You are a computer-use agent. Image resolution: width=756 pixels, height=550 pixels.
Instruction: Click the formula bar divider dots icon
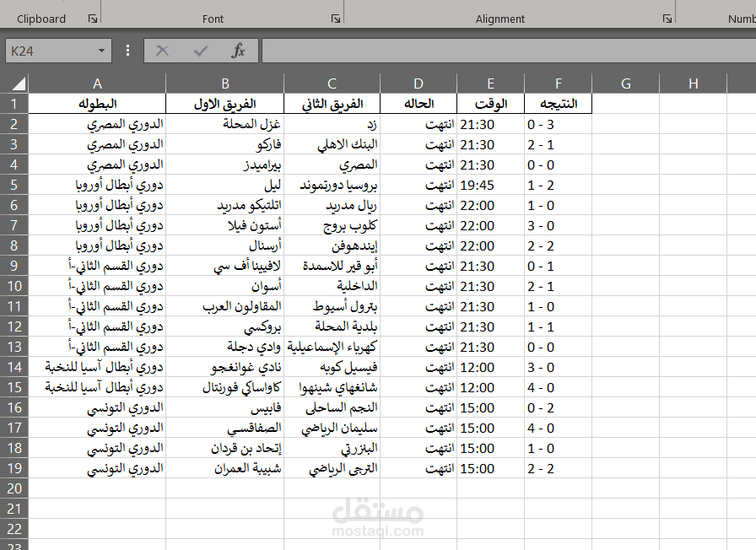tap(127, 50)
